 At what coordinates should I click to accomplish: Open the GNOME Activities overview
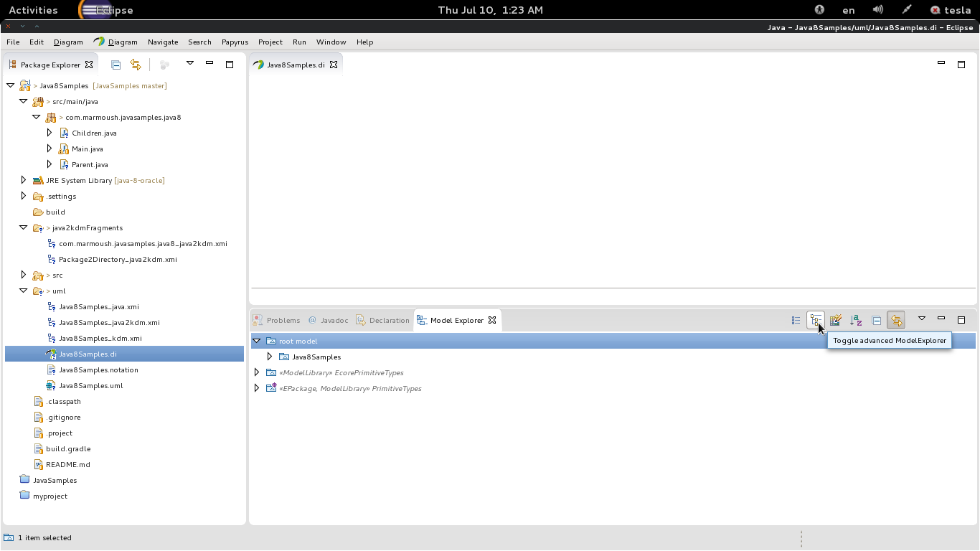pos(33,10)
